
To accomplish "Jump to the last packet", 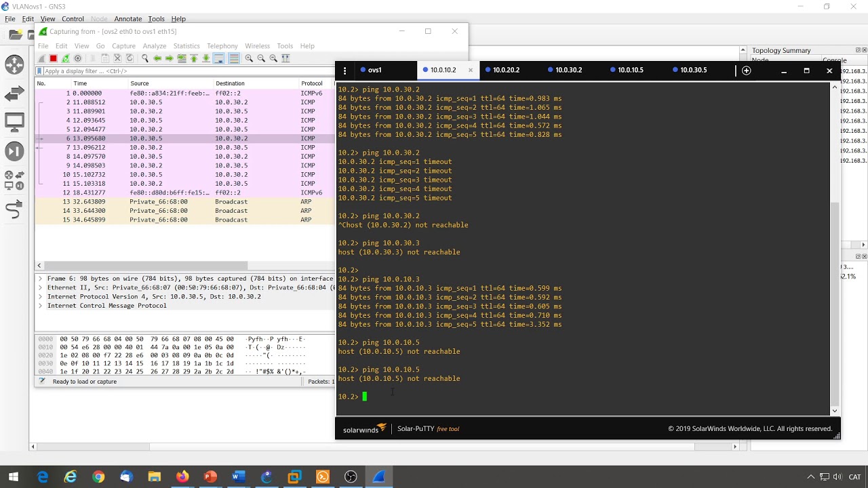I will coord(206,58).
